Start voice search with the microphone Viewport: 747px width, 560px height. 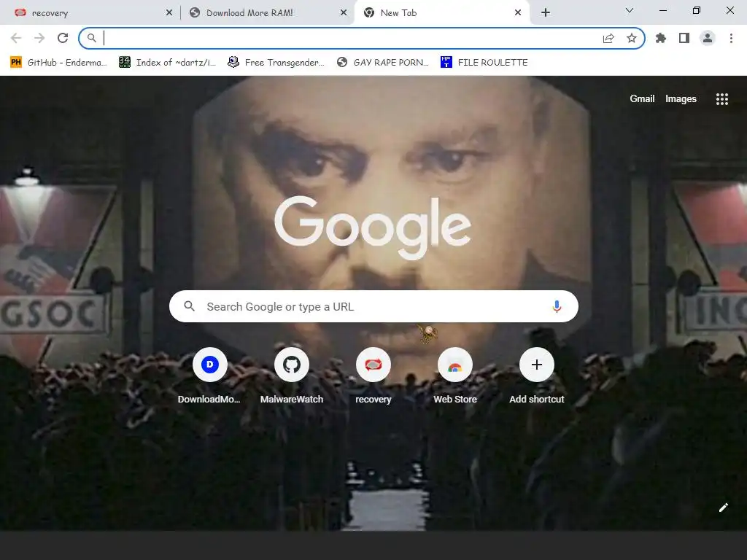557,306
